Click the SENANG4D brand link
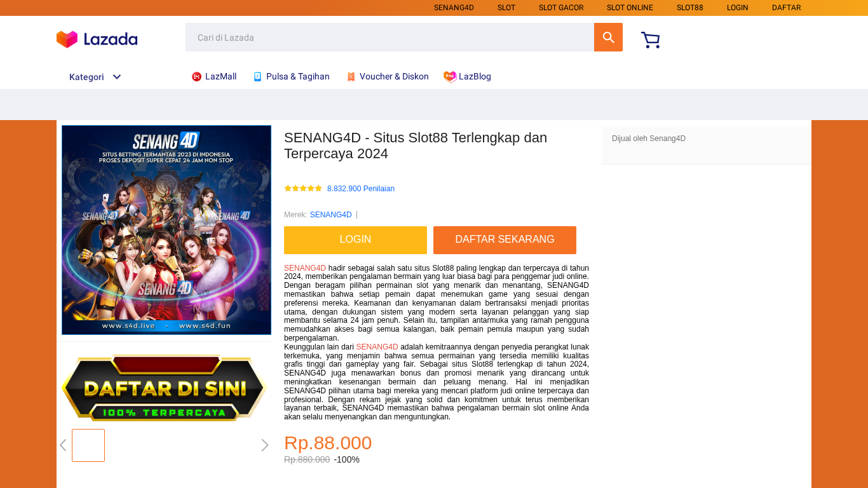The height and width of the screenshot is (488, 868). pyautogui.click(x=330, y=215)
